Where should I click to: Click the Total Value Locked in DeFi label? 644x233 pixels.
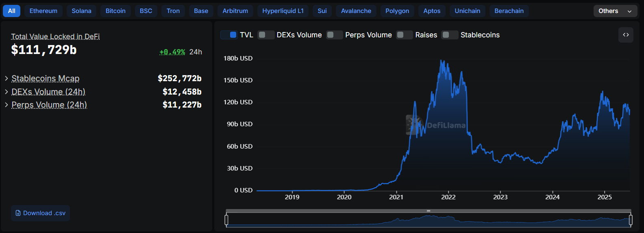click(55, 37)
